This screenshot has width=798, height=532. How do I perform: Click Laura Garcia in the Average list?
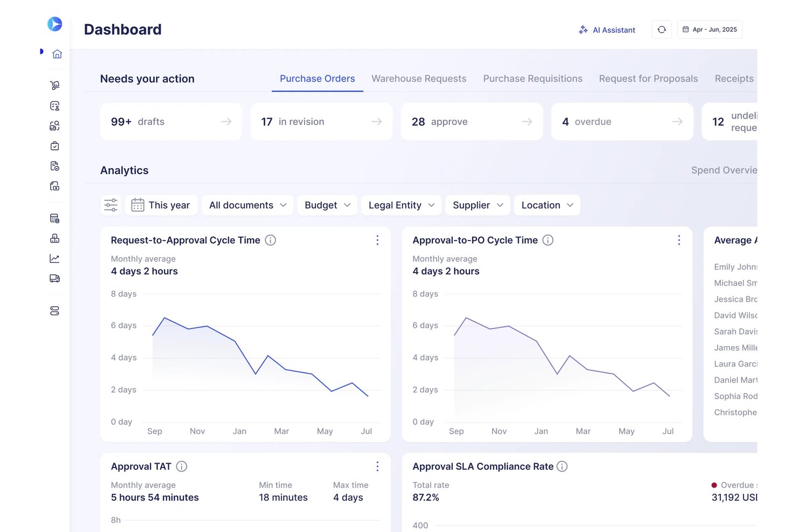735,364
